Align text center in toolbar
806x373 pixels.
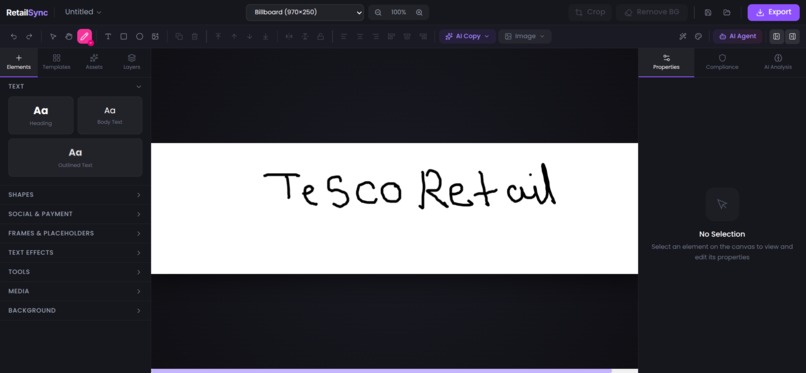[x=360, y=36]
